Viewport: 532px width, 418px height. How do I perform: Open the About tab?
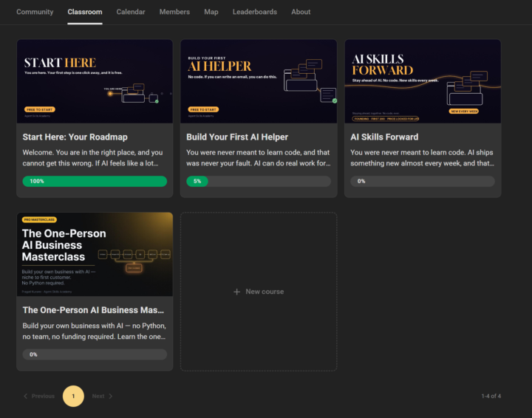click(301, 12)
